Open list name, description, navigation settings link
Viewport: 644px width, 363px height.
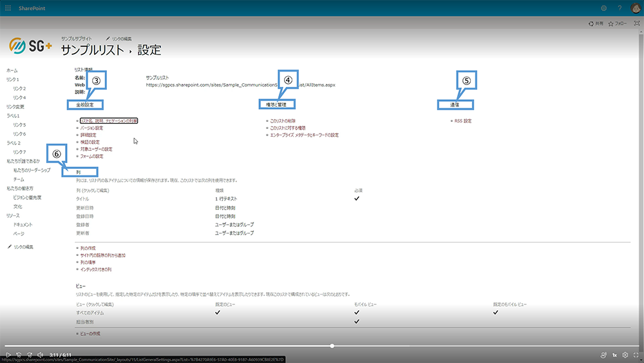[109, 121]
